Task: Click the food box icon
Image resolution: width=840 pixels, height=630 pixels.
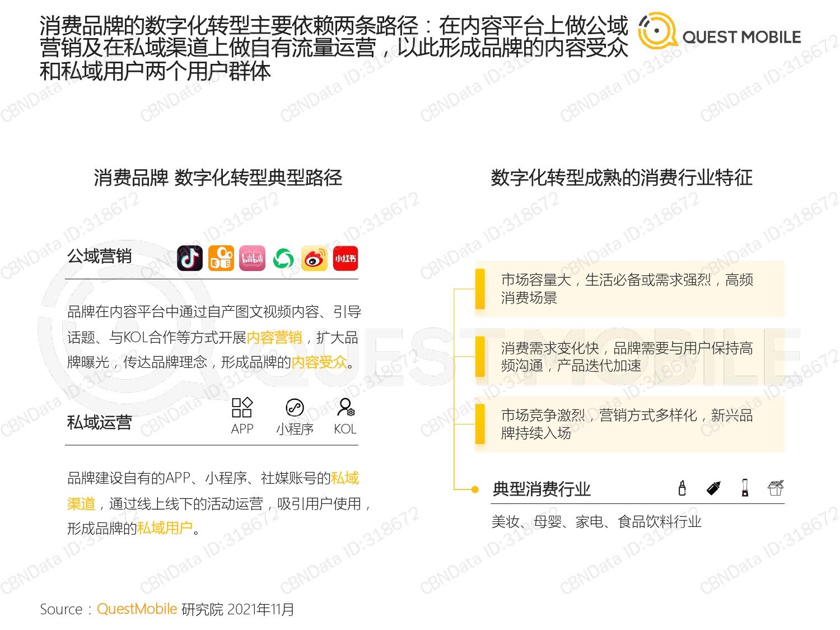Action: coord(776,488)
